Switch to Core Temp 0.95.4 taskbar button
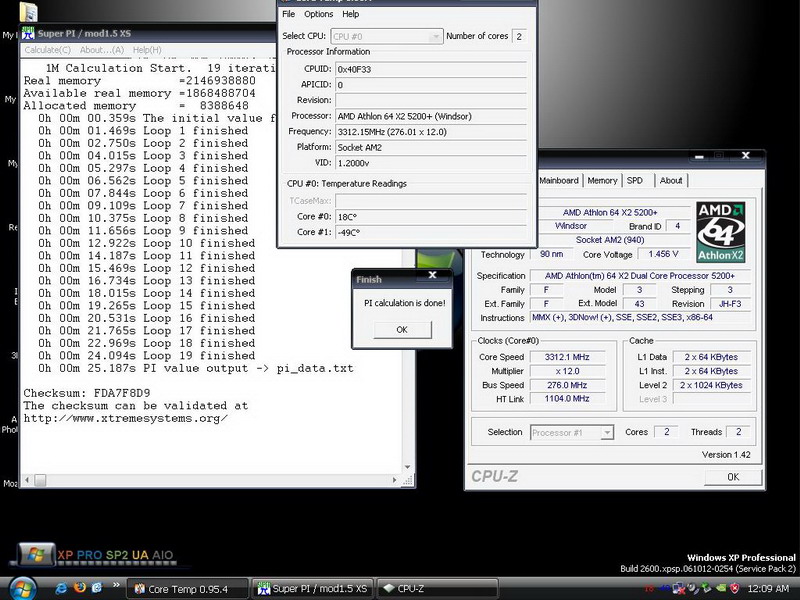 click(x=187, y=589)
